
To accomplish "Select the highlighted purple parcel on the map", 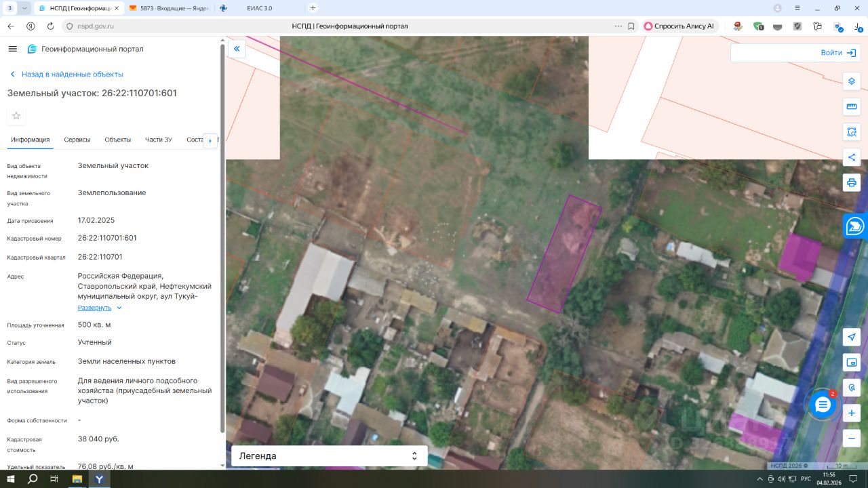I will (x=564, y=254).
